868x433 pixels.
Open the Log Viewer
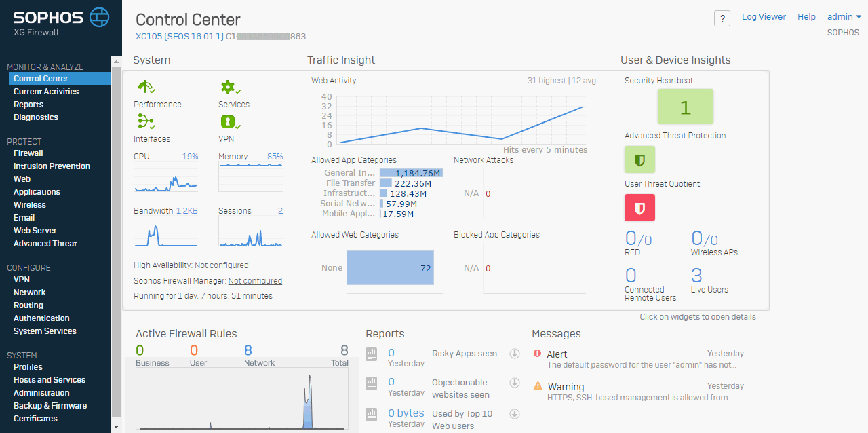[764, 17]
